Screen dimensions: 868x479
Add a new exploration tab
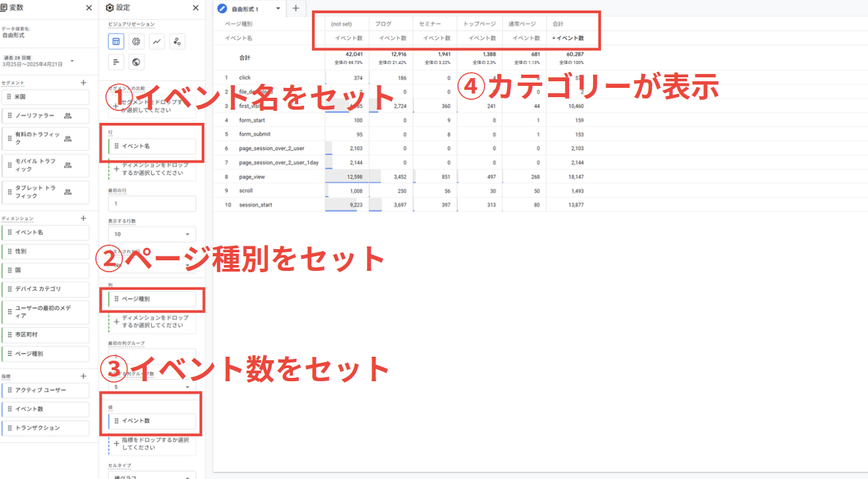point(296,9)
